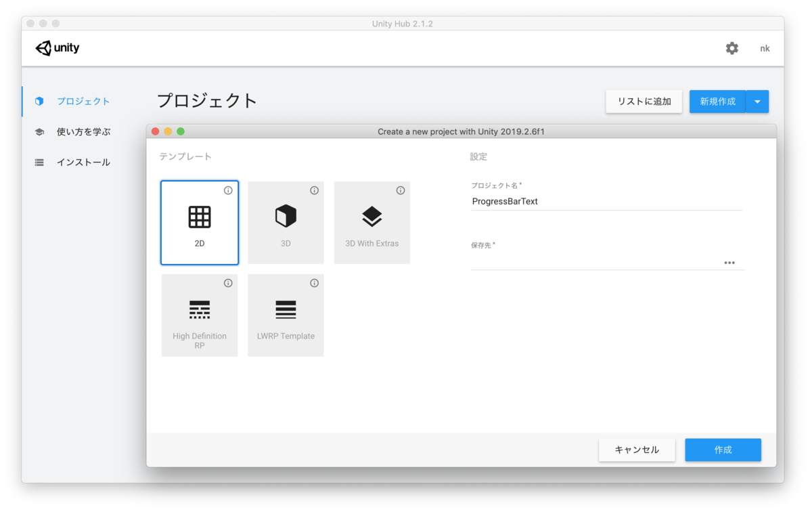Go to プロジェクト in the sidebar
The height and width of the screenshot is (514, 812).
(x=72, y=101)
